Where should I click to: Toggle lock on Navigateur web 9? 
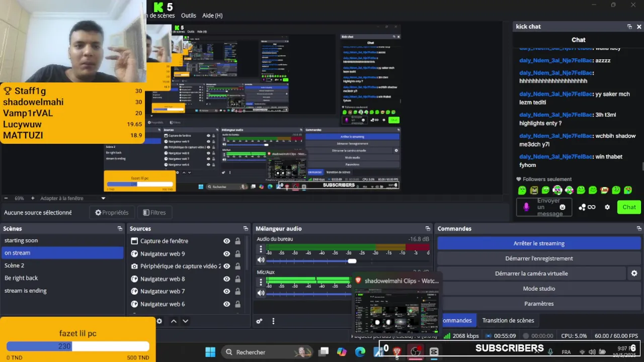pos(237,254)
